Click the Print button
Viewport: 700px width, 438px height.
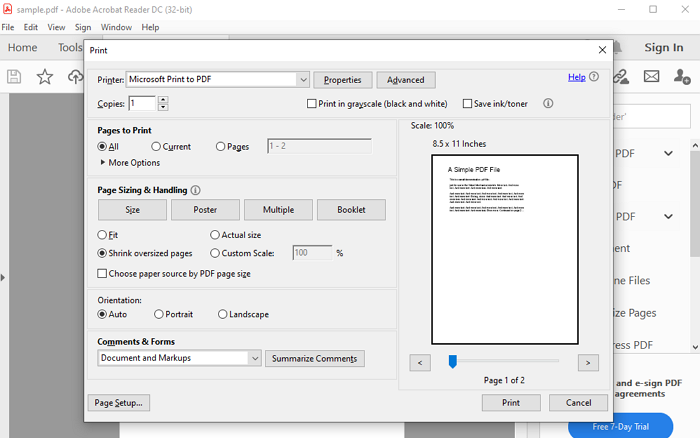pos(511,403)
